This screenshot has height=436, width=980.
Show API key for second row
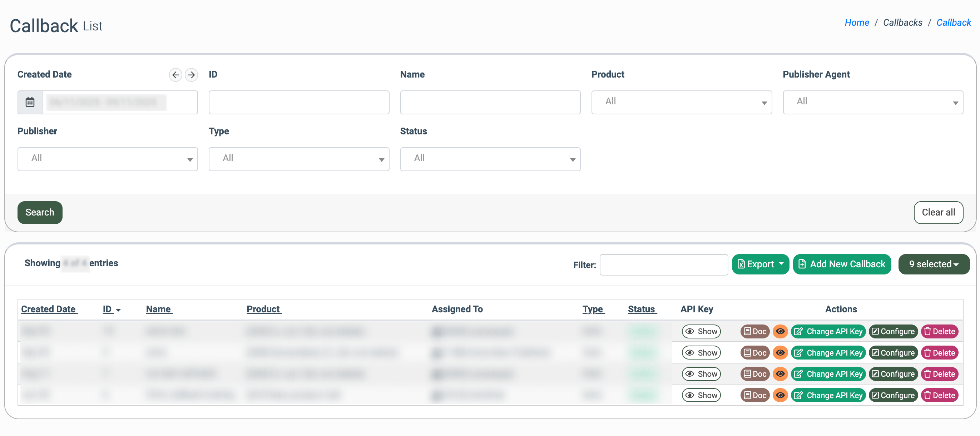pyautogui.click(x=701, y=353)
